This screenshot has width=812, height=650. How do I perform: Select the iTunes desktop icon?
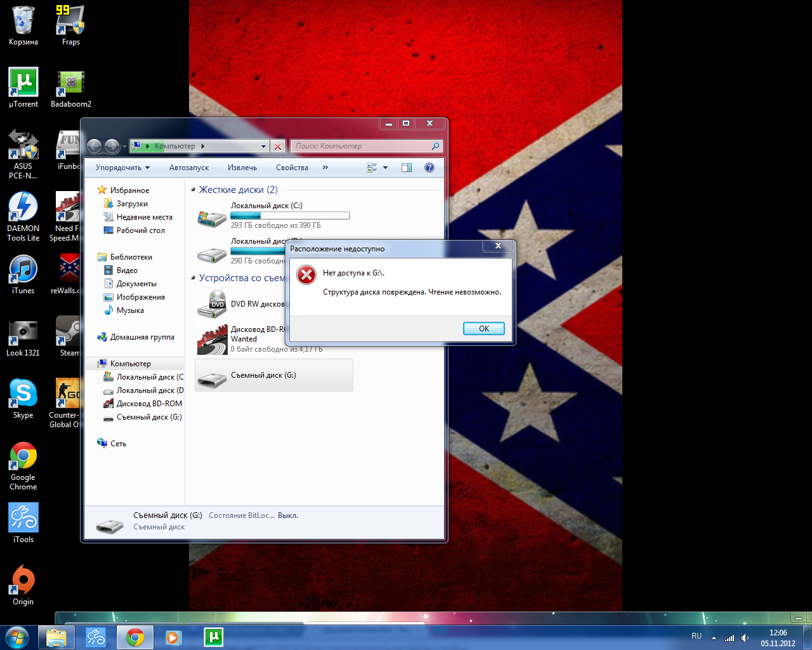pyautogui.click(x=23, y=274)
